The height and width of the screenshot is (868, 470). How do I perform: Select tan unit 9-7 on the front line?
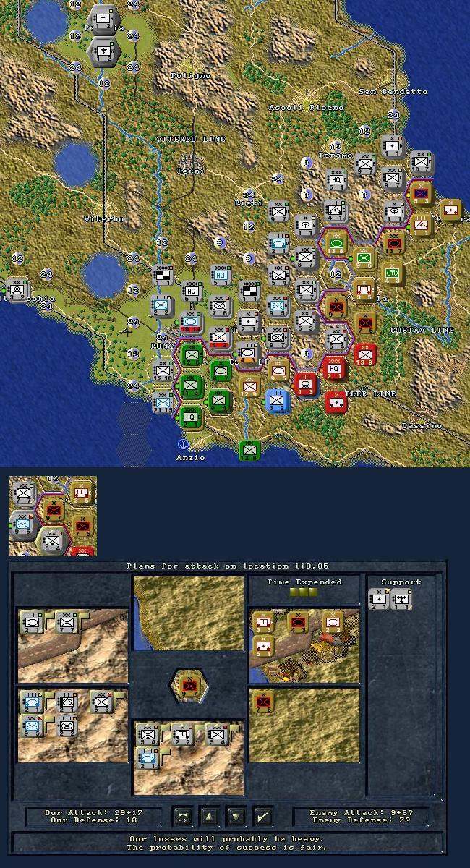(x=336, y=307)
